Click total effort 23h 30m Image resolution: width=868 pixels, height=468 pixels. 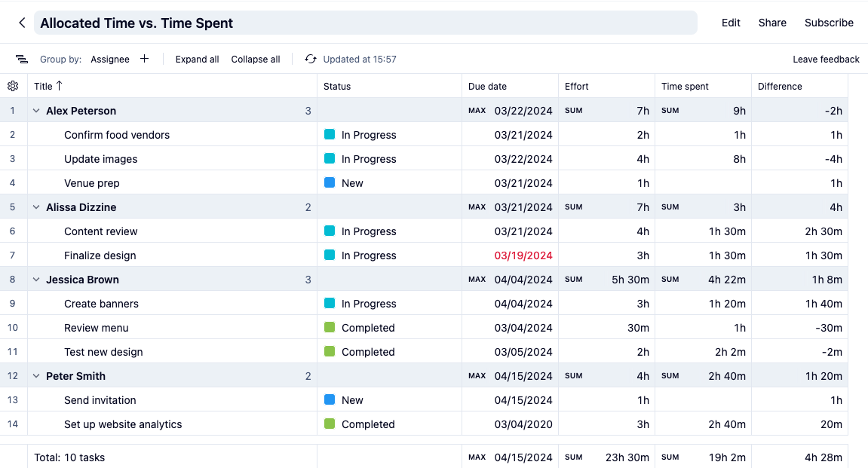(627, 457)
